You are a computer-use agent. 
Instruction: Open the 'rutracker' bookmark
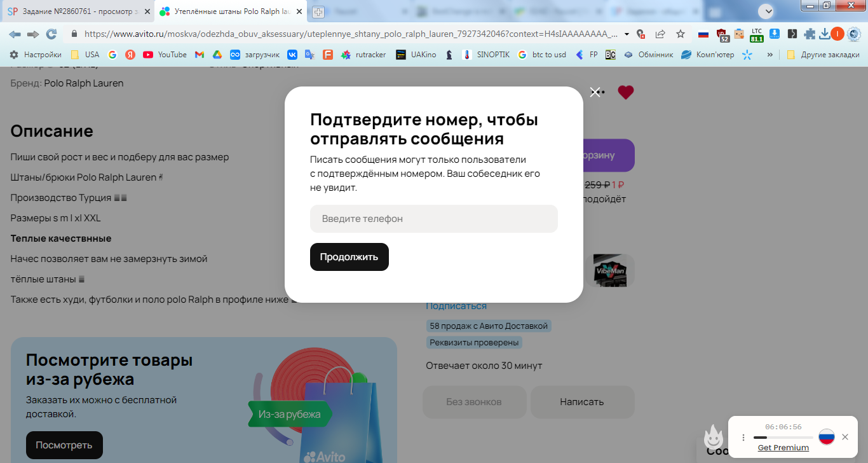[x=363, y=55]
